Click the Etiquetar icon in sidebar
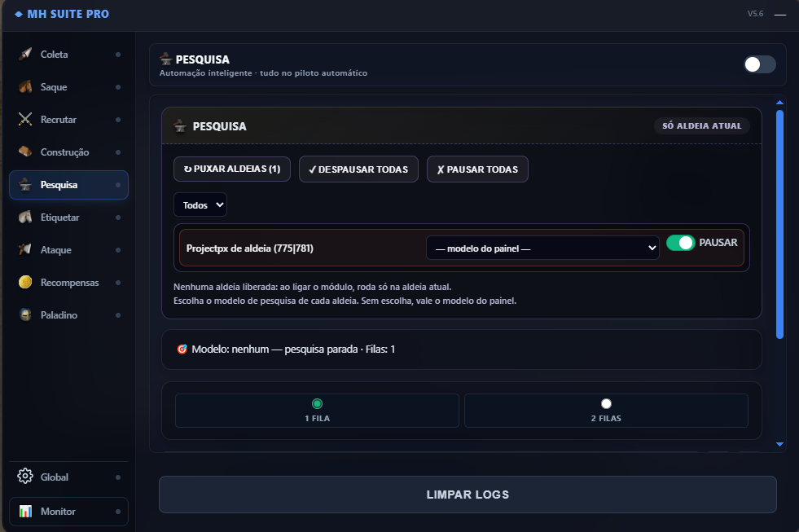Screen dimensions: 799x532 click(x=25, y=217)
